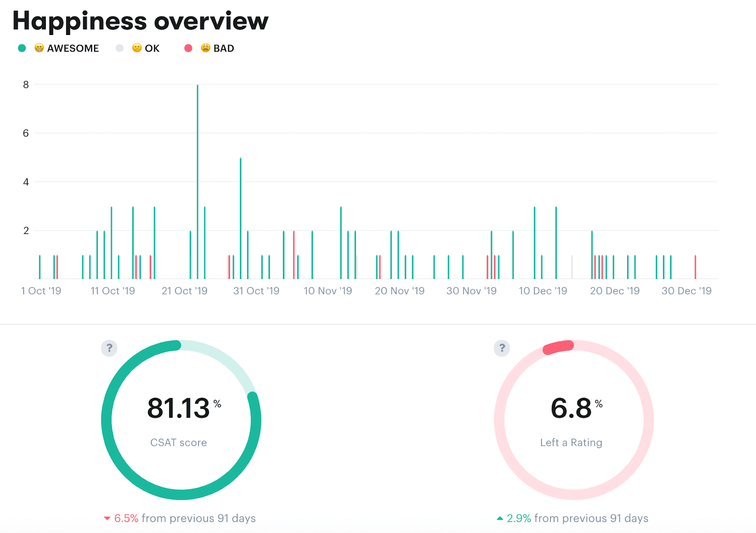Open the Left a Rating help tooltip icon
756x533 pixels.
pyautogui.click(x=501, y=348)
